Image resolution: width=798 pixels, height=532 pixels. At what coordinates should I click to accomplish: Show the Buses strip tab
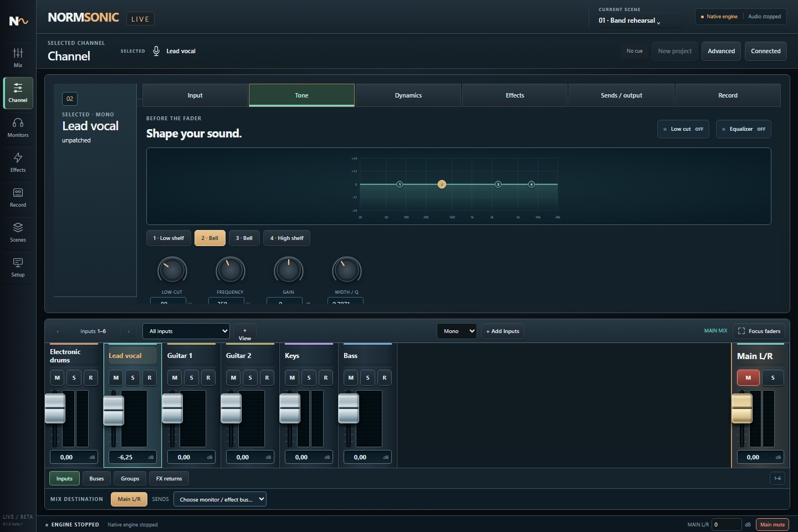[x=96, y=479]
